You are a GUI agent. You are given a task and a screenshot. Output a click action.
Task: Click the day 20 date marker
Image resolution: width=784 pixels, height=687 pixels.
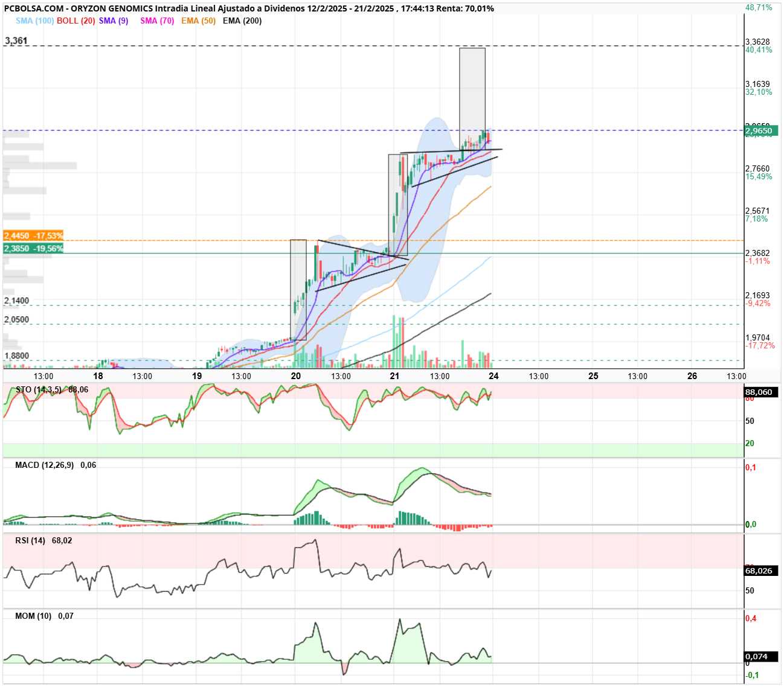296,375
